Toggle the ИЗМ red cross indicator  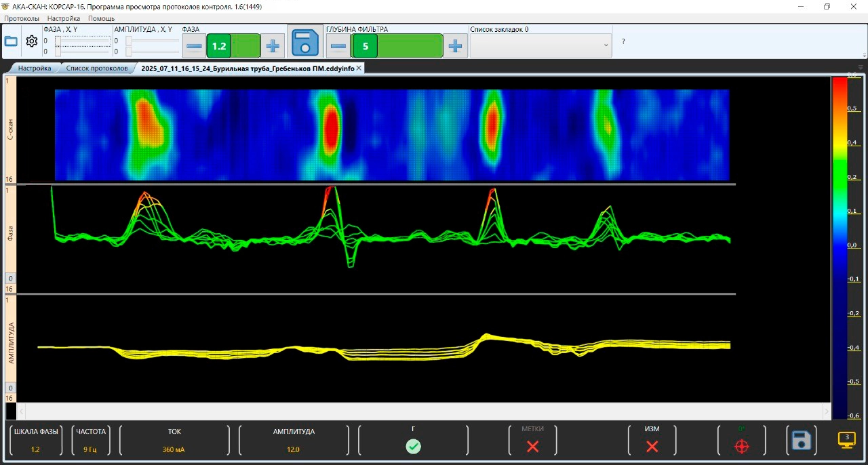652,446
